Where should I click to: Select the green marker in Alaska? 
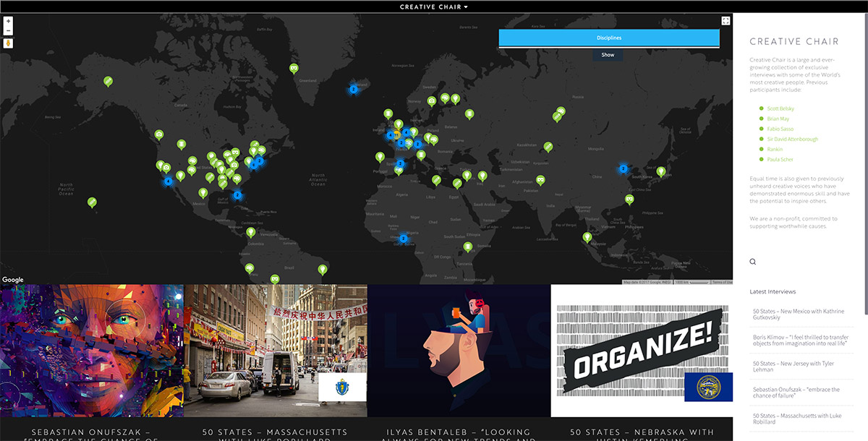[108, 82]
